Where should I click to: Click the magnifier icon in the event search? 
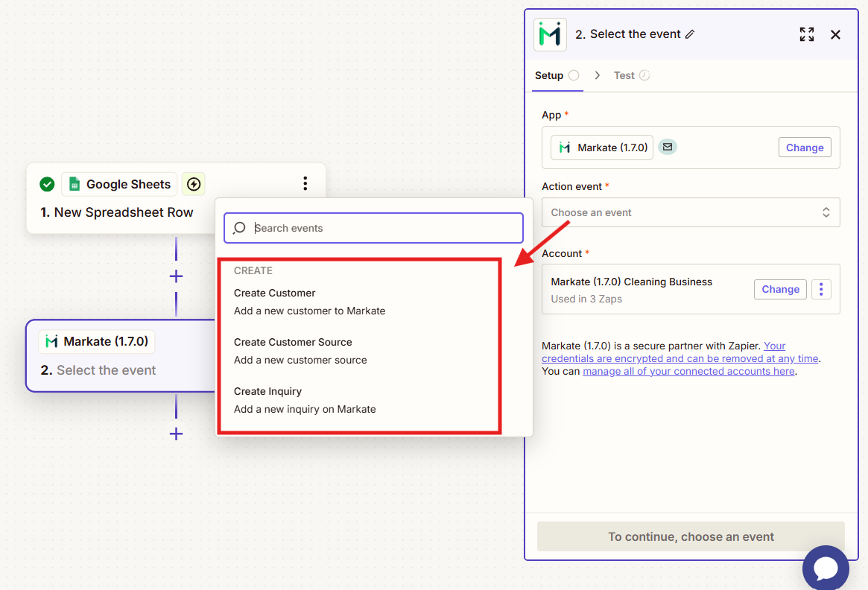pyautogui.click(x=240, y=228)
